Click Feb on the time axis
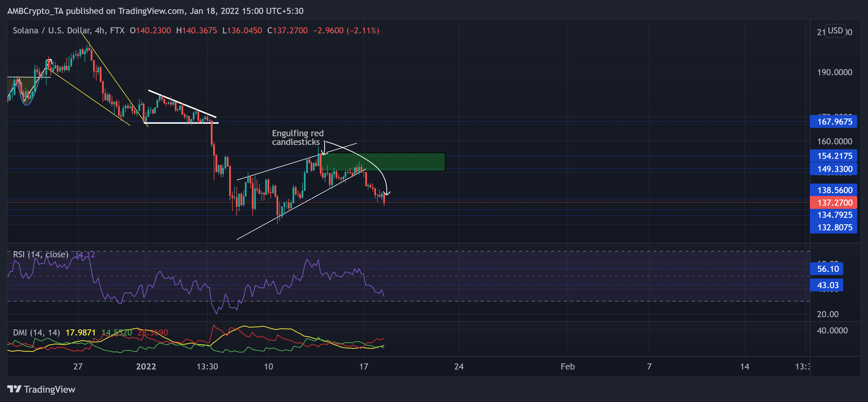The width and height of the screenshot is (868, 402). [x=568, y=367]
